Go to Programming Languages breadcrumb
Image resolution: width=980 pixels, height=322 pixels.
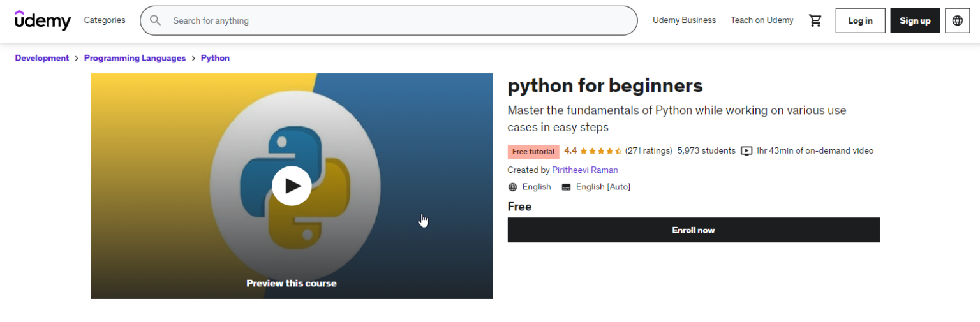[135, 58]
